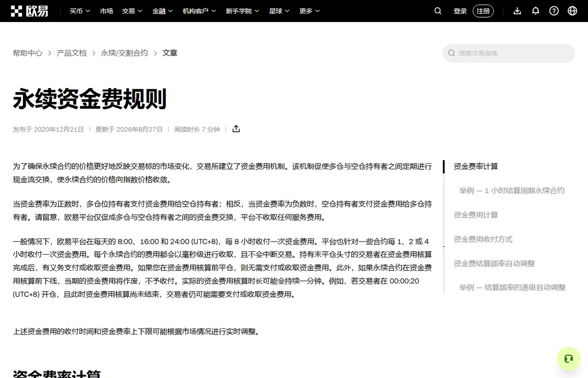Expand the 交易 dropdown menu

coord(132,11)
